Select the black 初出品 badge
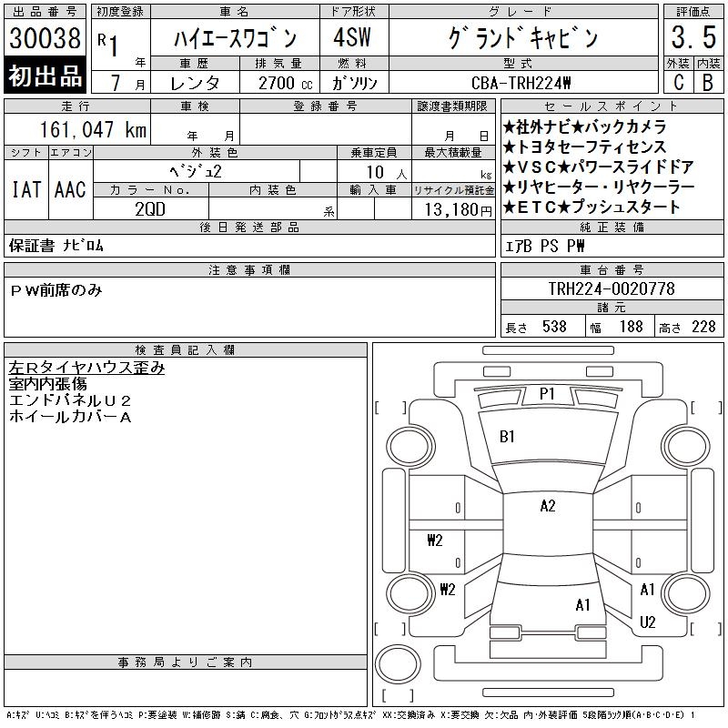Image resolution: width=728 pixels, height=728 pixels. tap(45, 76)
